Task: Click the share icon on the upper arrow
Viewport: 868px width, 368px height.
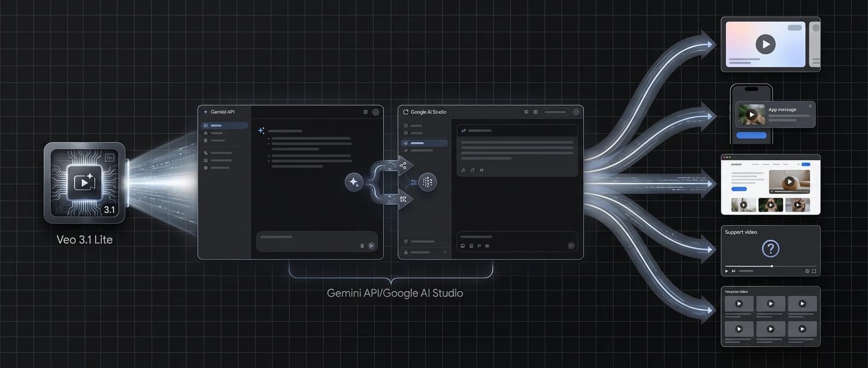Action: [403, 165]
